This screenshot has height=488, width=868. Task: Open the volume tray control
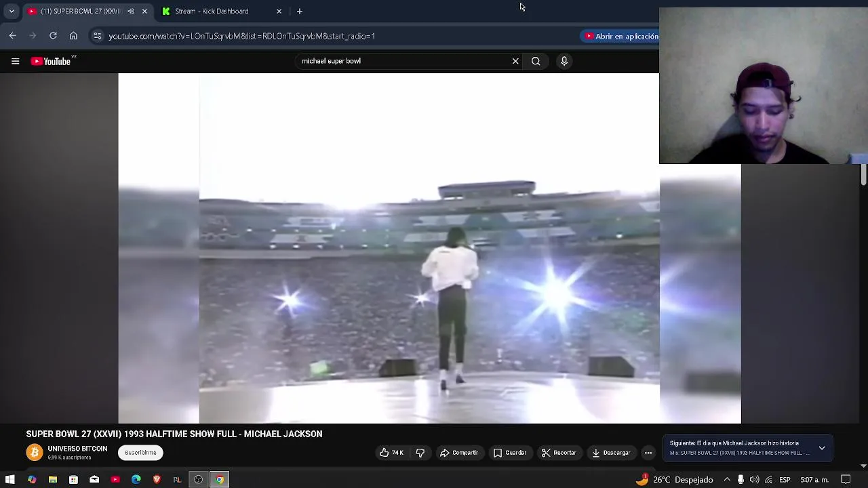pos(754,480)
